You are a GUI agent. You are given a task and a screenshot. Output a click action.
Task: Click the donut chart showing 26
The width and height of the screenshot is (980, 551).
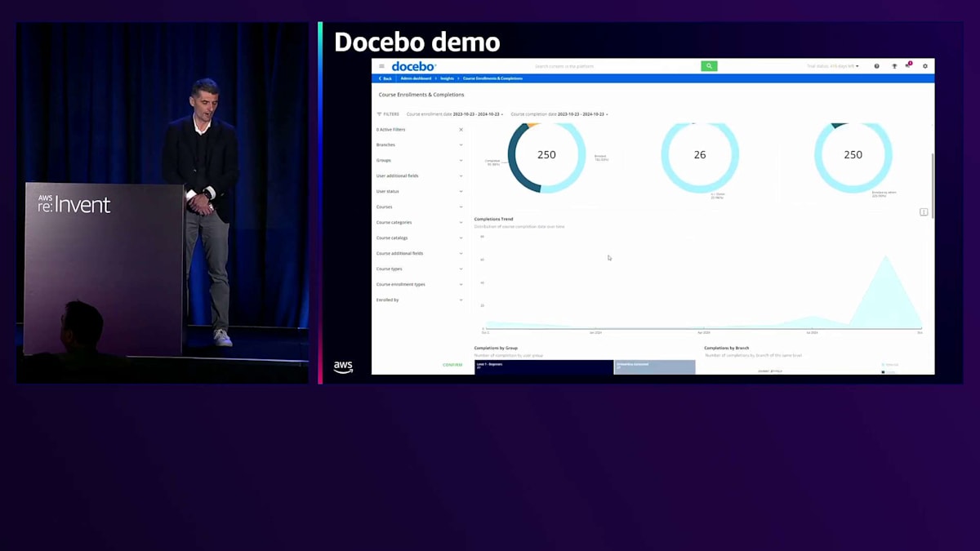point(700,154)
